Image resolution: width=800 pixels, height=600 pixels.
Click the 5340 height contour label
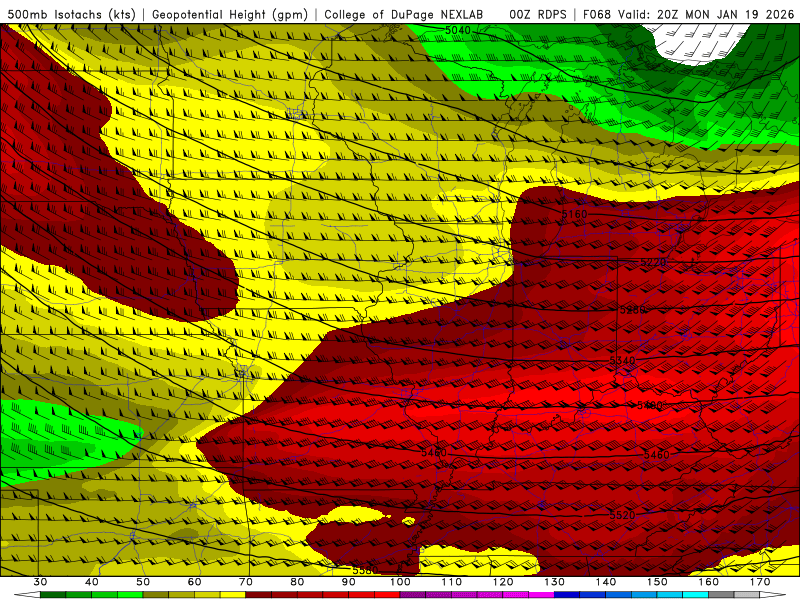click(x=622, y=361)
